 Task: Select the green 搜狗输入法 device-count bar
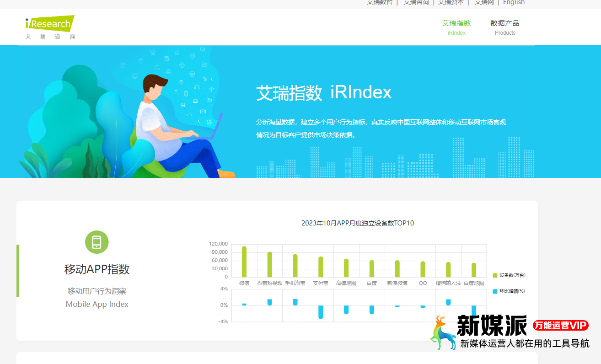[x=448, y=269]
